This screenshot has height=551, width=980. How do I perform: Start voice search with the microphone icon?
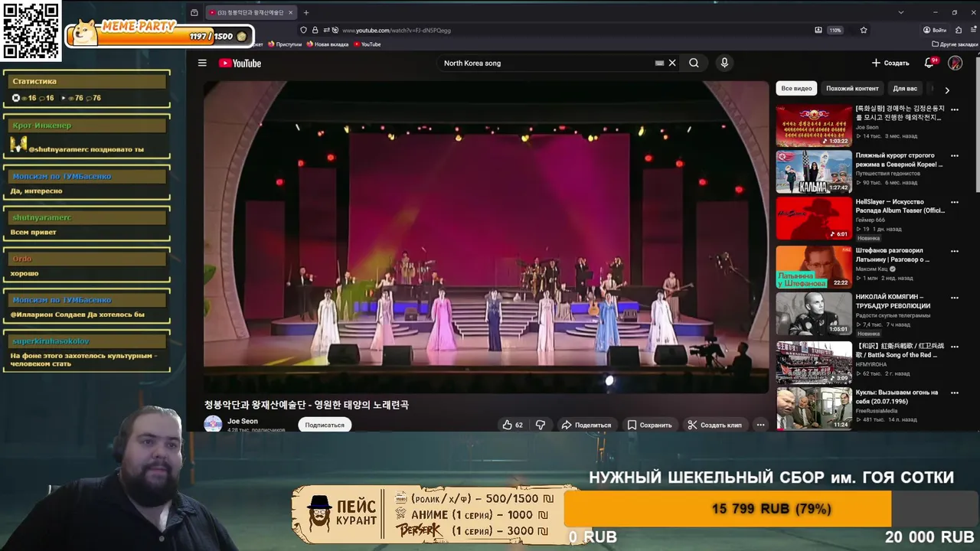724,63
